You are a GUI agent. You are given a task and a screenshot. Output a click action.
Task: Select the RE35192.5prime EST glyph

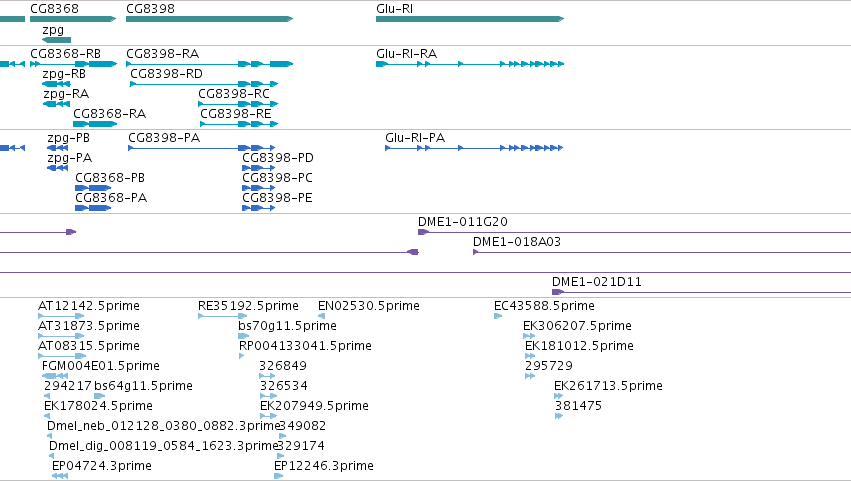[x=223, y=316]
